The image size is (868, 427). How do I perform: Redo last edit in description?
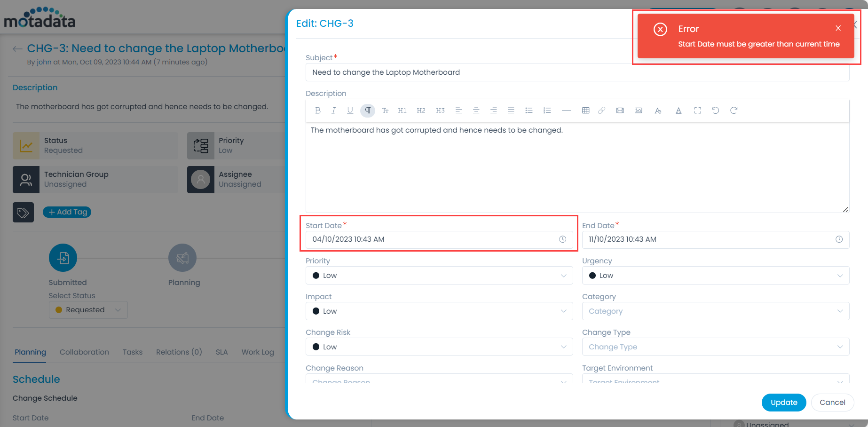coord(734,111)
